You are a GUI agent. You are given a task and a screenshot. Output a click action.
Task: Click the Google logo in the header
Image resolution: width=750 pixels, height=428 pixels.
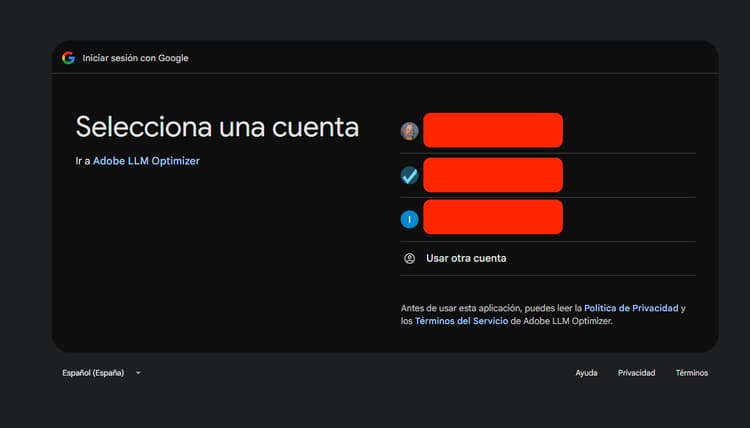pos(68,58)
